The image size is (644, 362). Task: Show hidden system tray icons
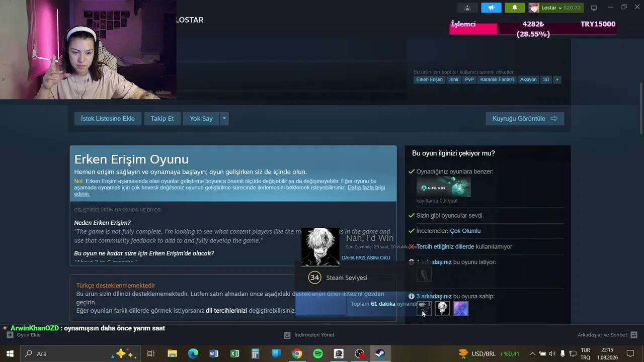533,353
